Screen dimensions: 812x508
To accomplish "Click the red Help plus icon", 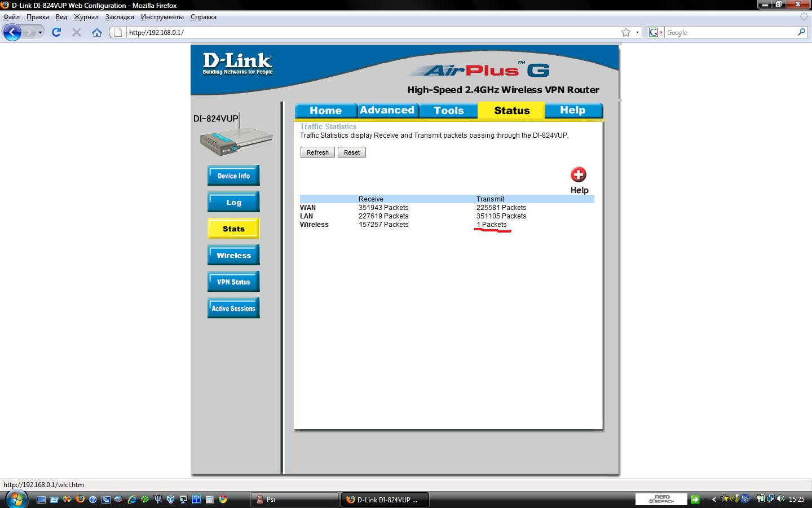I will click(579, 174).
